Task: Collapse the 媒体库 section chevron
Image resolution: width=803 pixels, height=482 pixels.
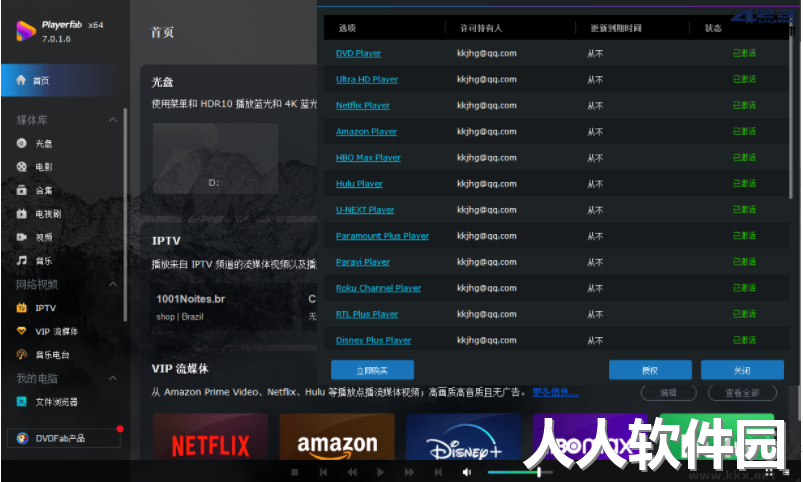Action: tap(113, 120)
